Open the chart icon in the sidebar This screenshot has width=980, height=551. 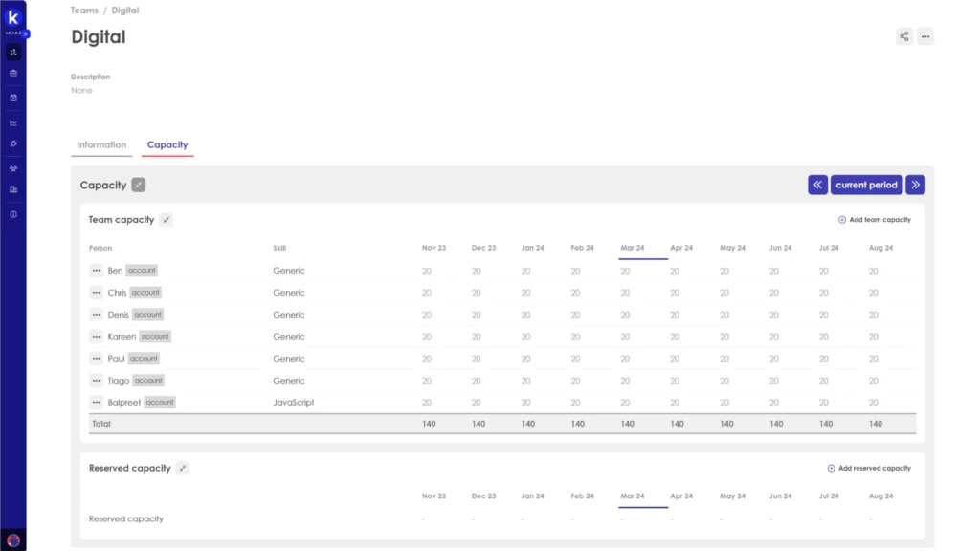pyautogui.click(x=13, y=123)
